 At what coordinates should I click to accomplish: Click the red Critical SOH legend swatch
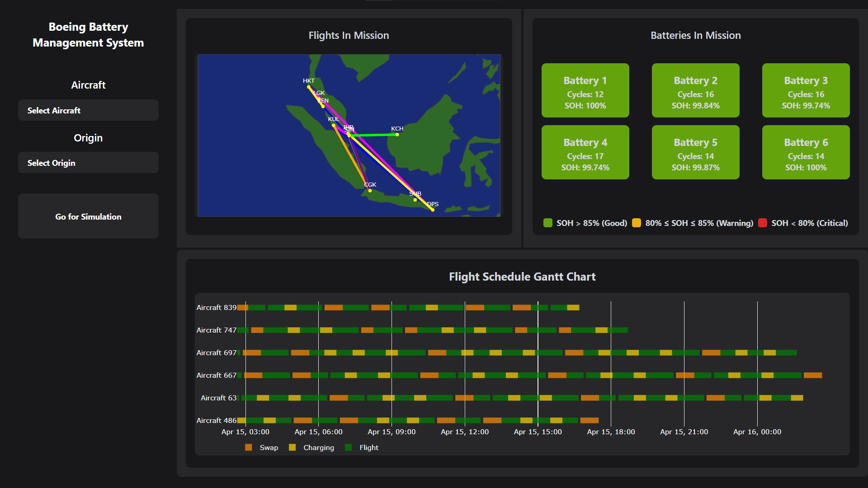[x=762, y=223]
